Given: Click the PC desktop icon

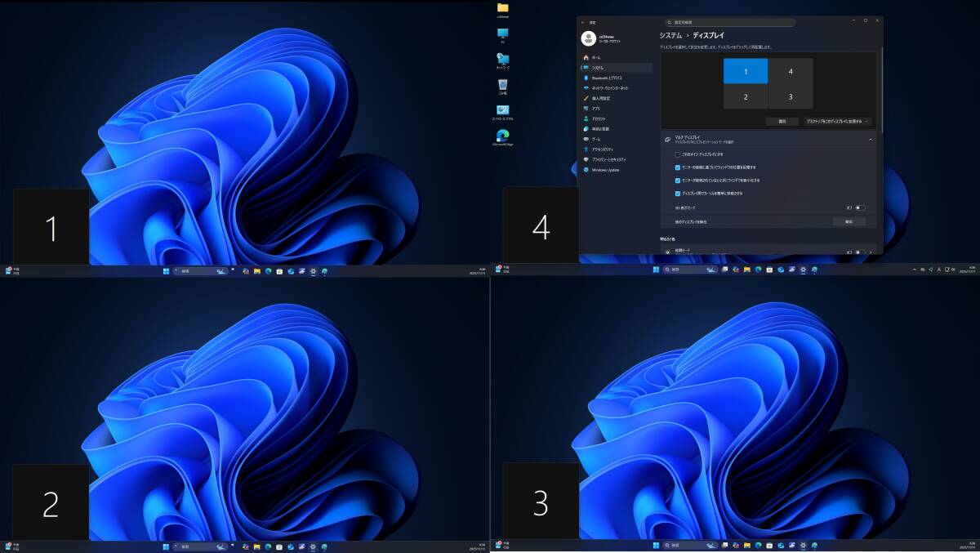Looking at the screenshot, I should (x=503, y=33).
